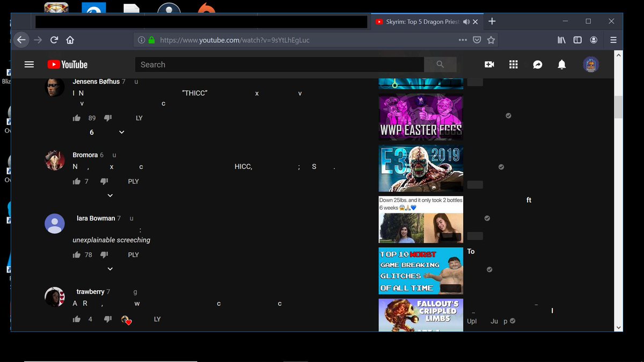
Task: Open YouTube messages share icon
Action: coord(538,64)
